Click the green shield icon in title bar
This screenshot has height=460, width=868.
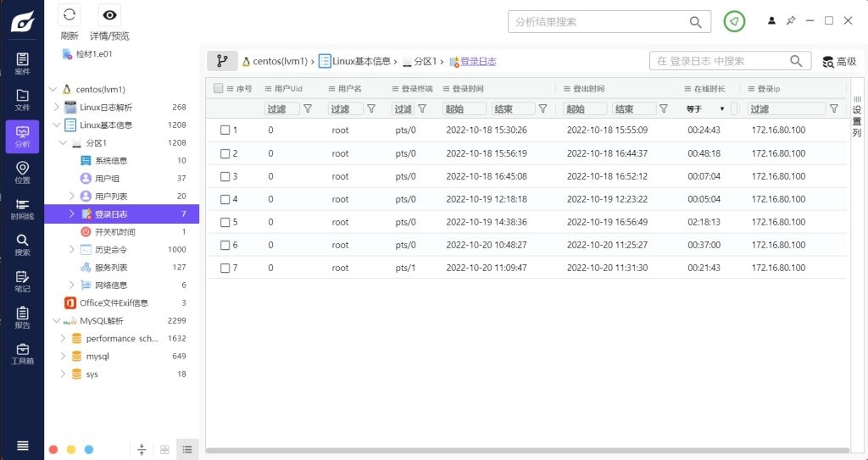[x=734, y=22]
